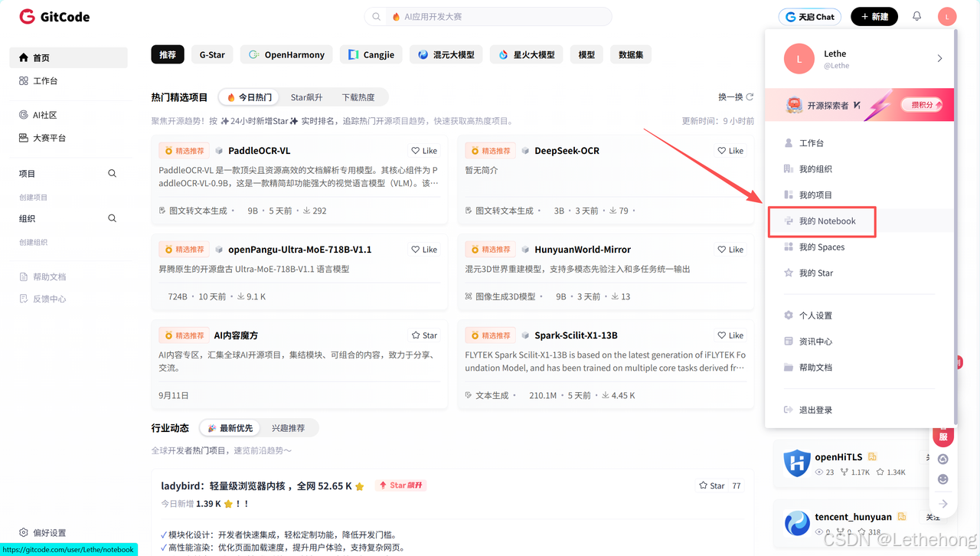Click the GitCode logo

[54, 16]
